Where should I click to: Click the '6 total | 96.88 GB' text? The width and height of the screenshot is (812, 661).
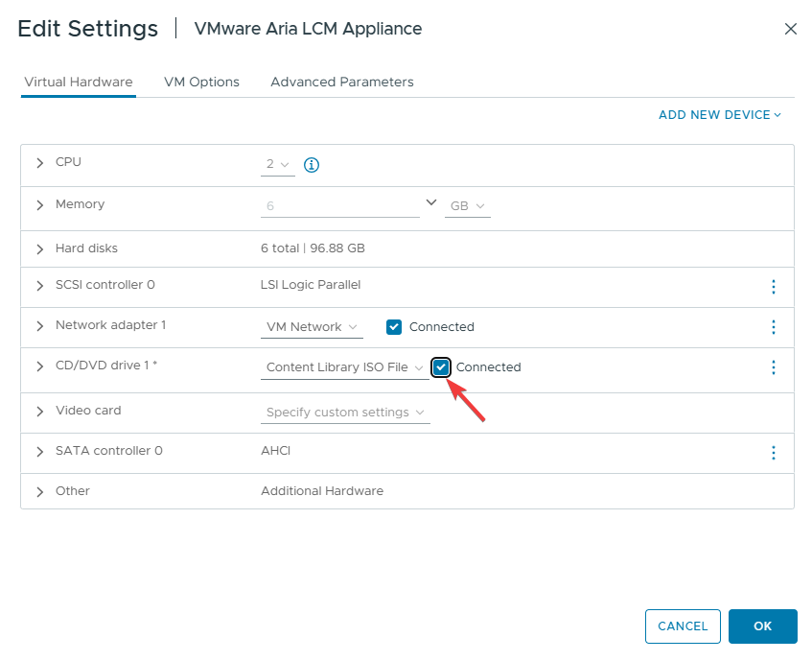[x=313, y=248]
